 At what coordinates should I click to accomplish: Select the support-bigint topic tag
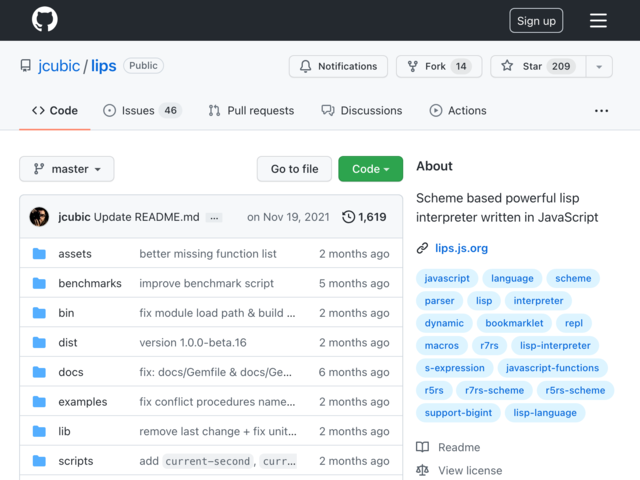[x=458, y=413]
